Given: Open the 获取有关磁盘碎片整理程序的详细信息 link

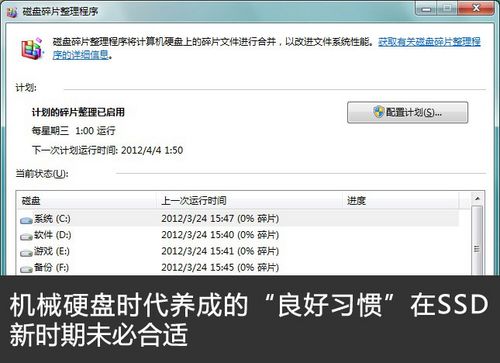Looking at the screenshot, I should (429, 42).
